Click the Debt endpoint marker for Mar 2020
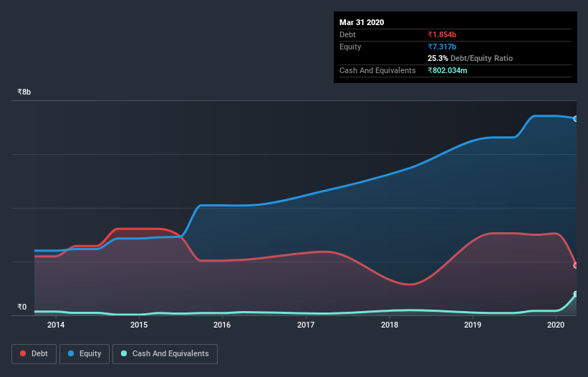Viewport: 588px width, 377px height. coord(576,265)
